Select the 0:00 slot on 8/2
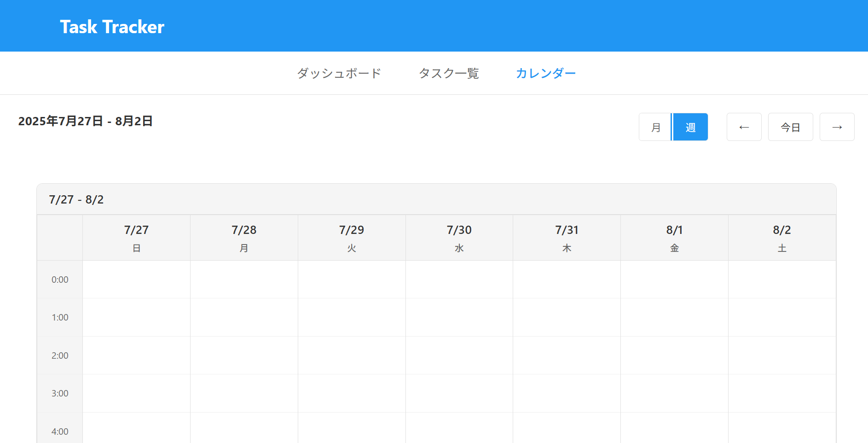The image size is (868, 443). [782, 280]
